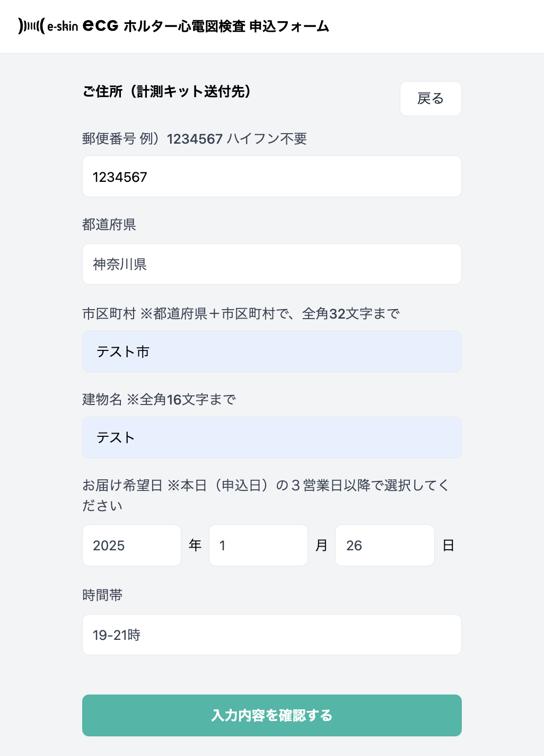Submit with 入力内容を確認する button
This screenshot has width=544, height=756.
[271, 715]
